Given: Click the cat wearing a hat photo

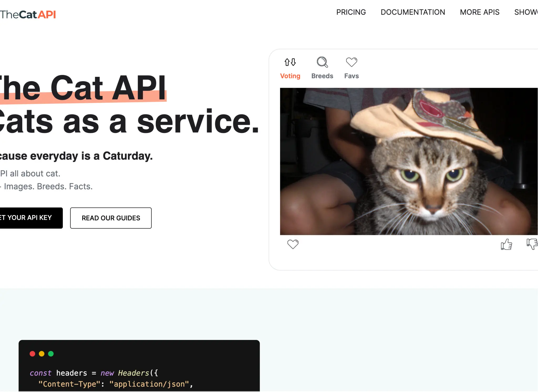Looking at the screenshot, I should pyautogui.click(x=408, y=161).
